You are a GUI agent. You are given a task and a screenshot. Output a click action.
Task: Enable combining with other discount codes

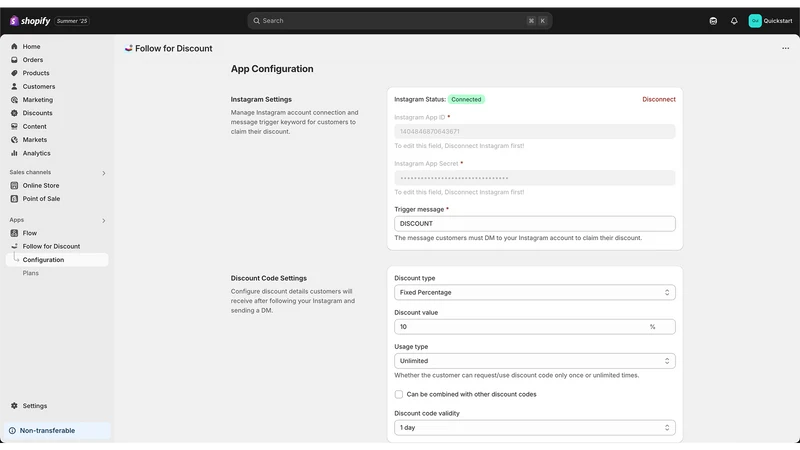click(398, 394)
